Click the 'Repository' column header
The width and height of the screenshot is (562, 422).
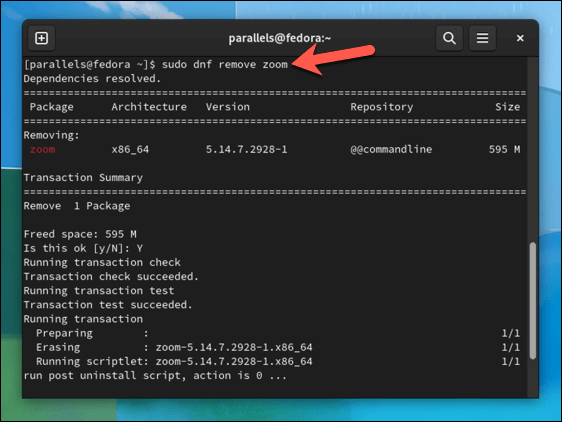click(x=382, y=107)
